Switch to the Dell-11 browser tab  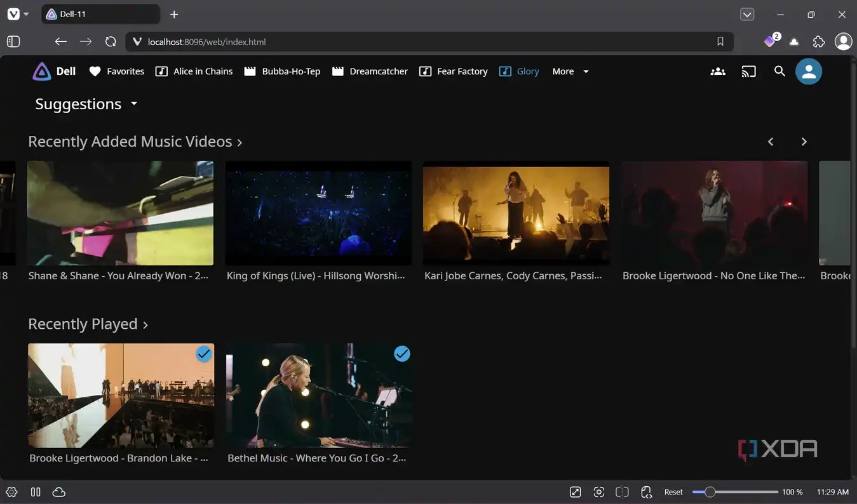100,14
